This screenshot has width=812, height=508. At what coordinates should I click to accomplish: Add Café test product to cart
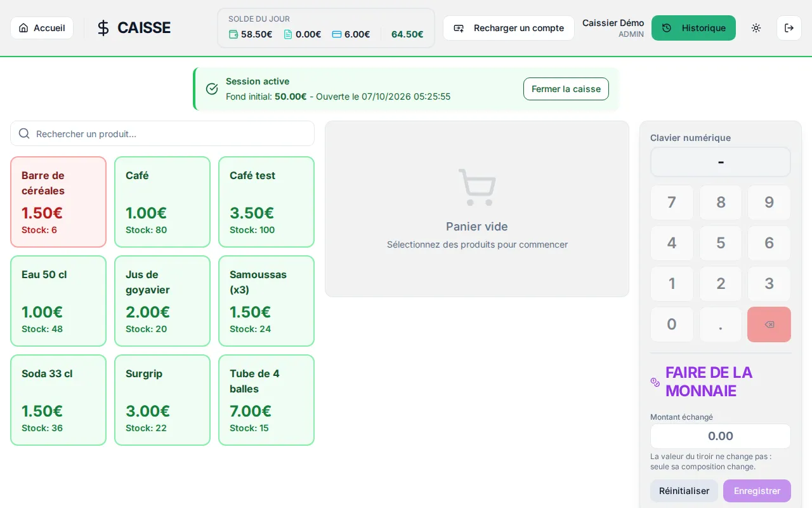pyautogui.click(x=266, y=202)
